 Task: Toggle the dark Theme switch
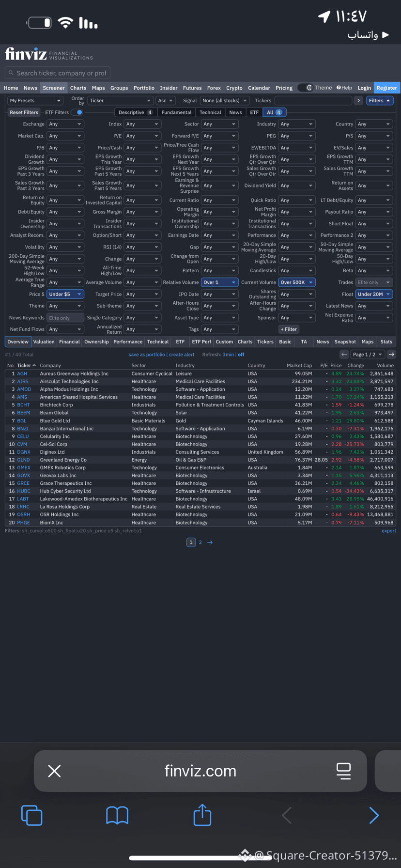[x=305, y=88]
